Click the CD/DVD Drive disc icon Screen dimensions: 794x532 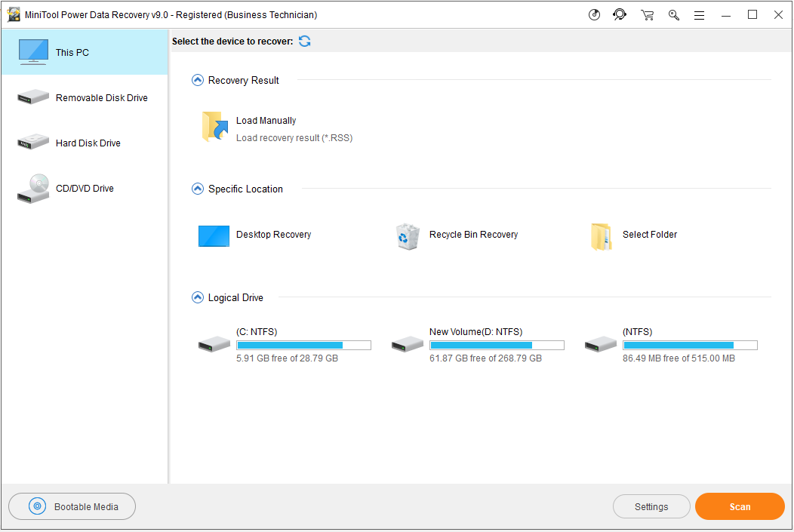click(x=33, y=189)
